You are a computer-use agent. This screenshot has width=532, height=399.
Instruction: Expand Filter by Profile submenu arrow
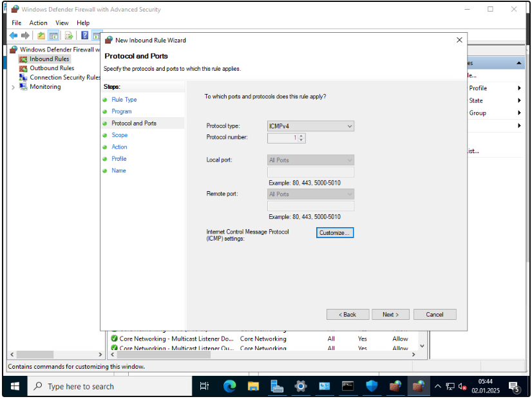pyautogui.click(x=519, y=88)
